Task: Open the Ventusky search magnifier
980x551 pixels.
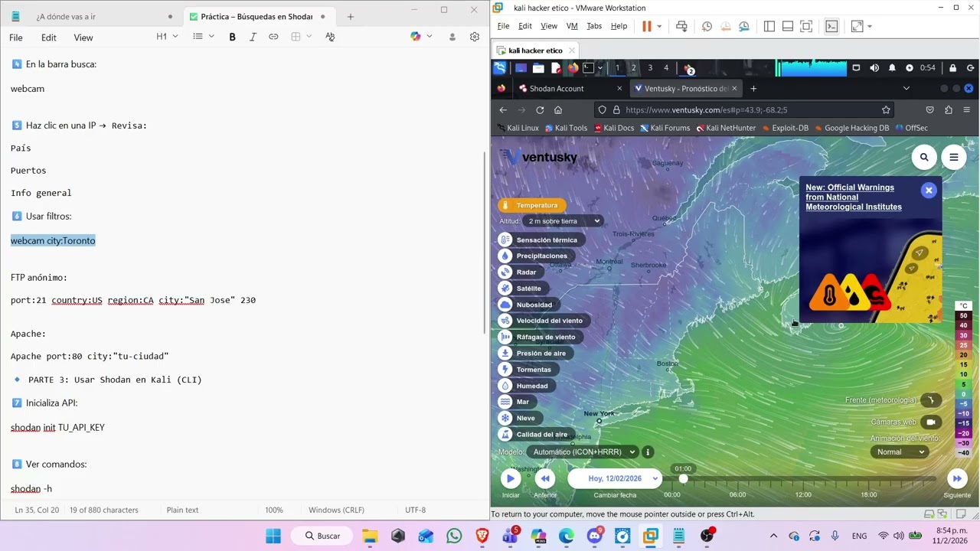Action: pos(924,158)
